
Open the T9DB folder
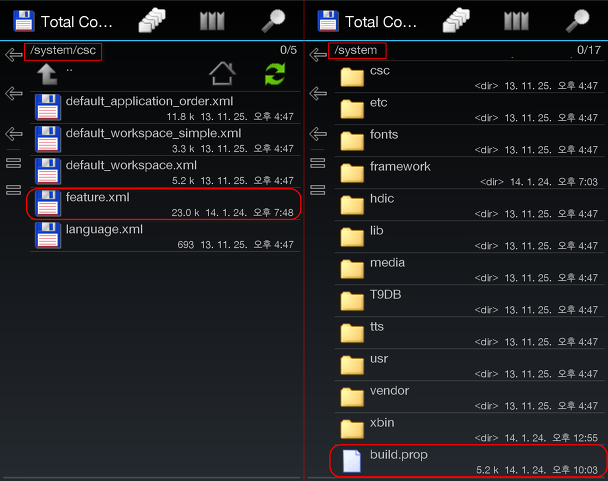tap(469, 301)
